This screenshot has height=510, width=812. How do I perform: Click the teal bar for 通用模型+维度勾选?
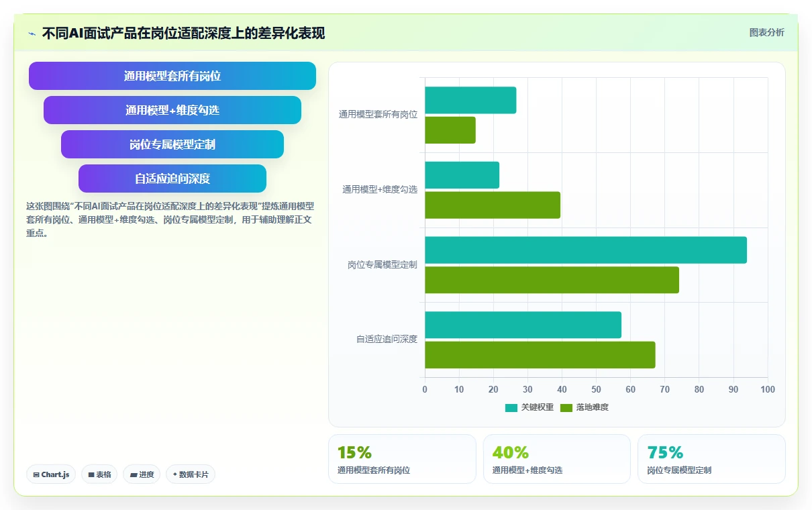[462, 175]
